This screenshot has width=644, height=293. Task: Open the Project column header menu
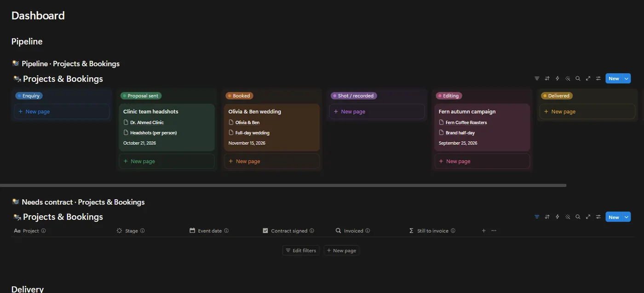pyautogui.click(x=30, y=231)
